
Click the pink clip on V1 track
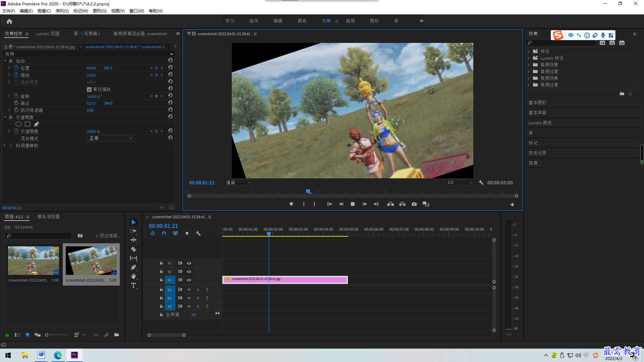pyautogui.click(x=285, y=280)
